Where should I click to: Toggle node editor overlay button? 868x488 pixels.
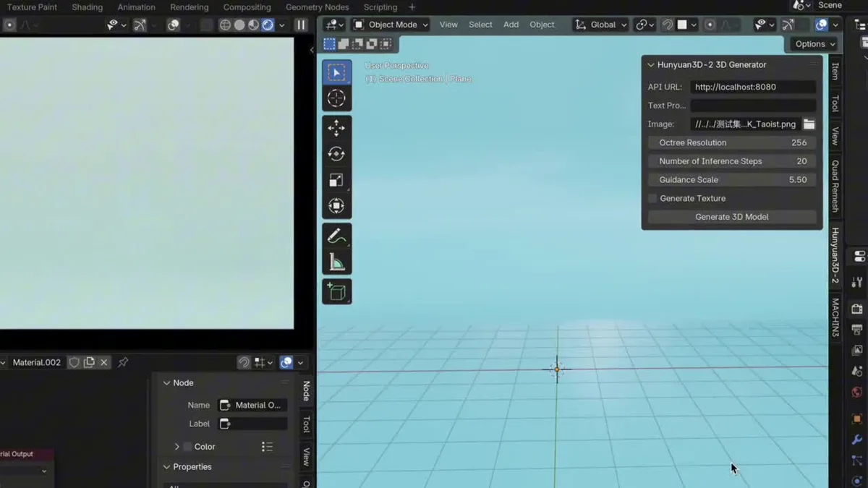tap(286, 362)
